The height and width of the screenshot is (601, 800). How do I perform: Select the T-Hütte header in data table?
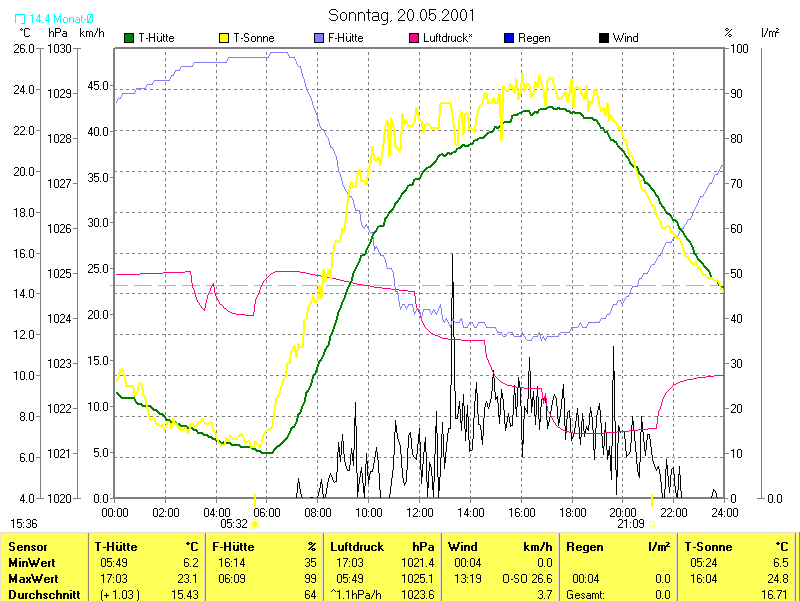116,547
